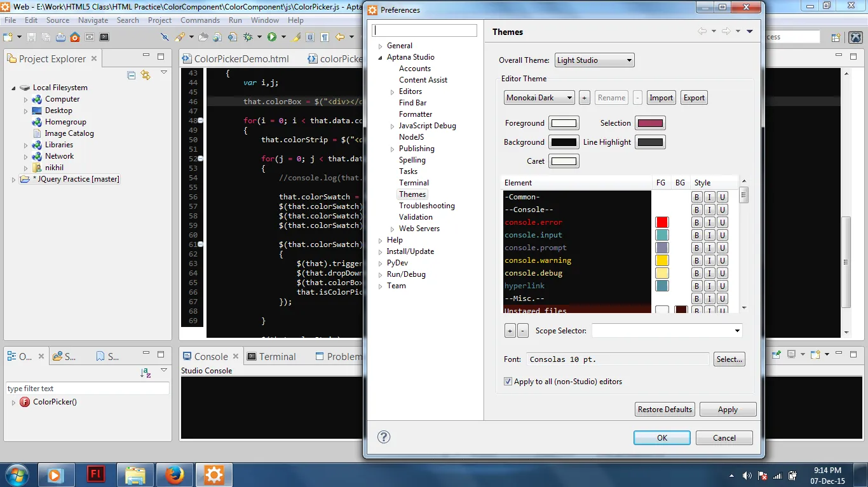Open the Monokai Dark editor theme dropdown
The image size is (868, 487).
(x=539, y=98)
